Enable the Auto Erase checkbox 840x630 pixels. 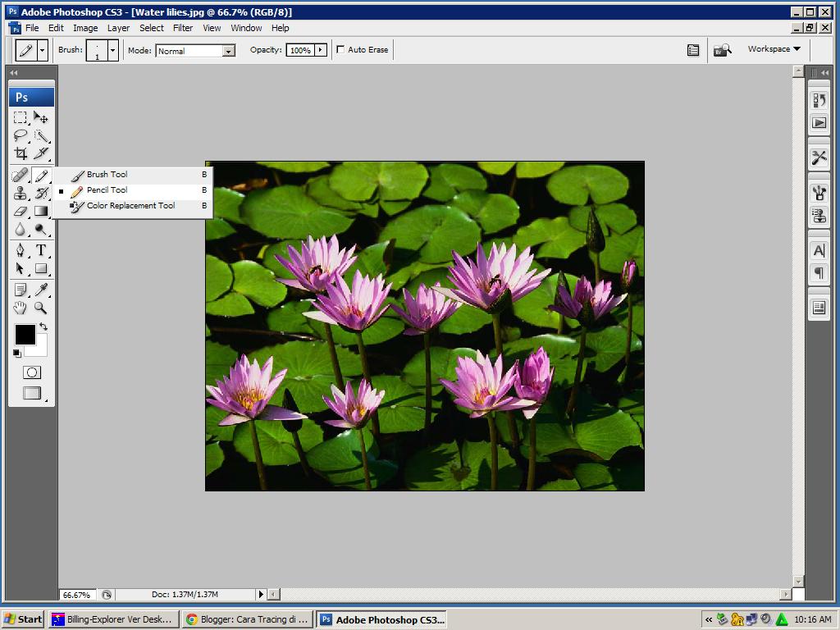[340, 49]
